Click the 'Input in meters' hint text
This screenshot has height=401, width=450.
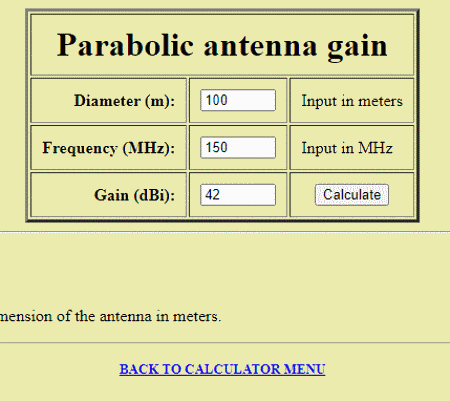click(x=352, y=101)
